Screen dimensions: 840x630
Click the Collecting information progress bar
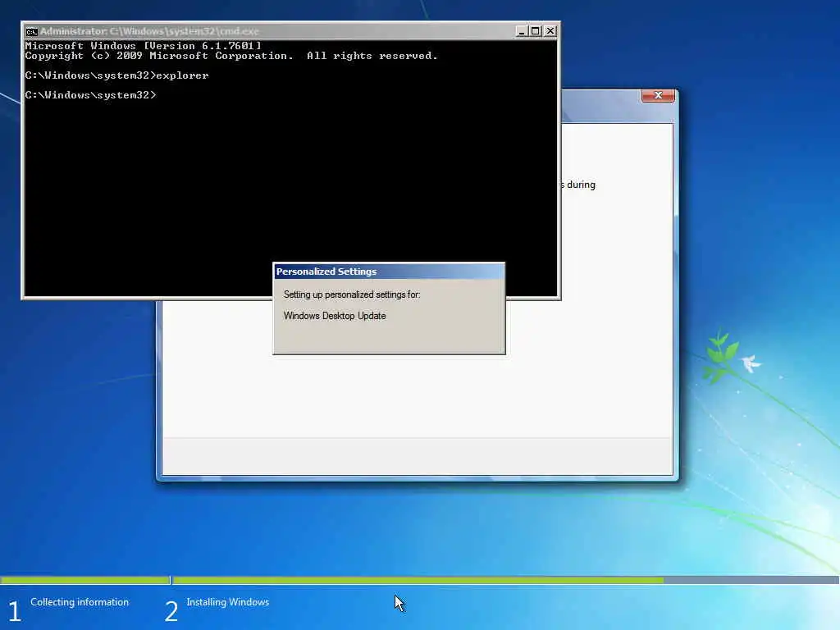(85, 580)
